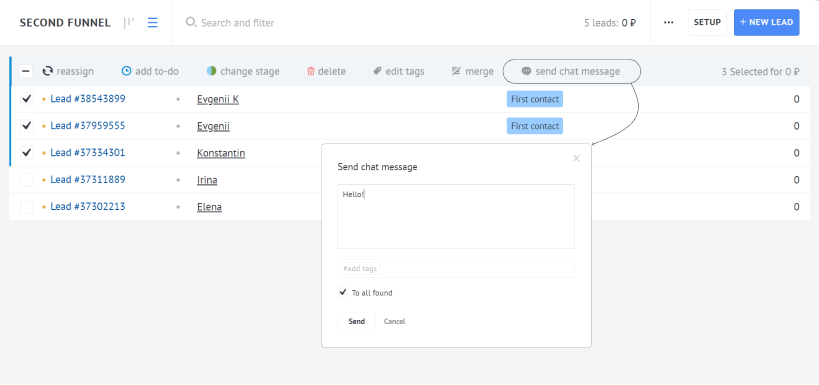This screenshot has height=385, width=819.
Task: Open contact Evgenii K
Action: coord(218,99)
